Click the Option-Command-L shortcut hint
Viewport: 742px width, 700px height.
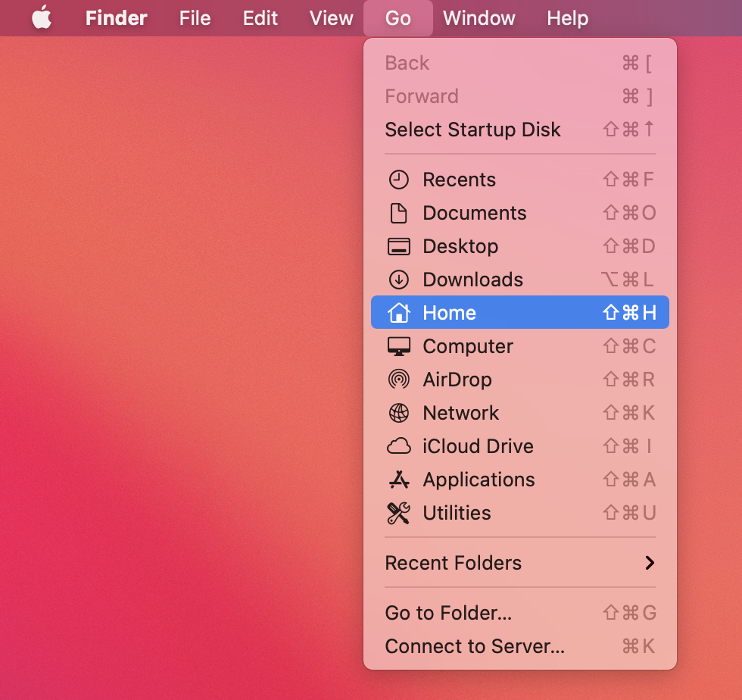click(x=628, y=280)
